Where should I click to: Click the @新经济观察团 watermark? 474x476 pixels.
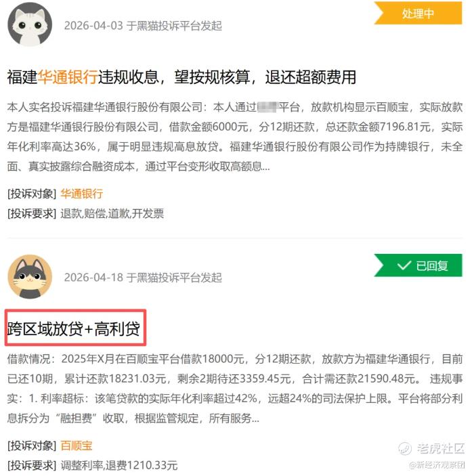437,464
